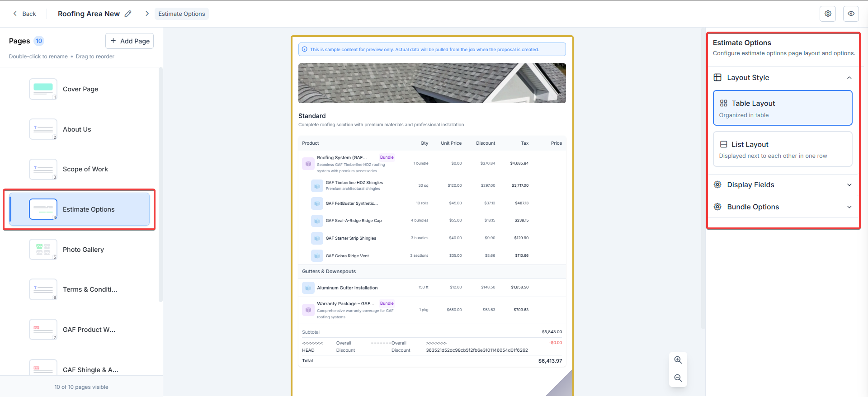Zoom in with the magnifier plus icon
Image resolution: width=868 pixels, height=397 pixels.
click(678, 360)
